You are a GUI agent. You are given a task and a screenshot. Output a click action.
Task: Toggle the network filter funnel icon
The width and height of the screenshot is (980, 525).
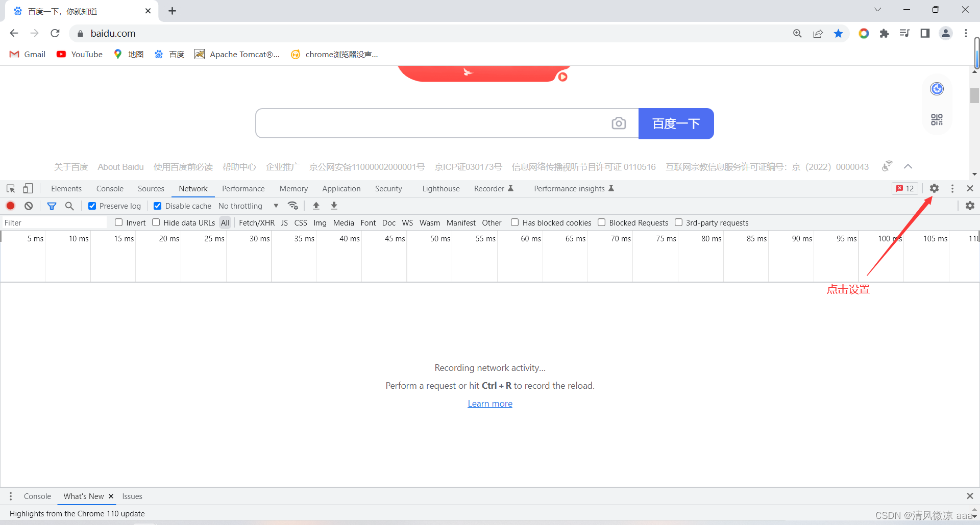pyautogui.click(x=52, y=206)
